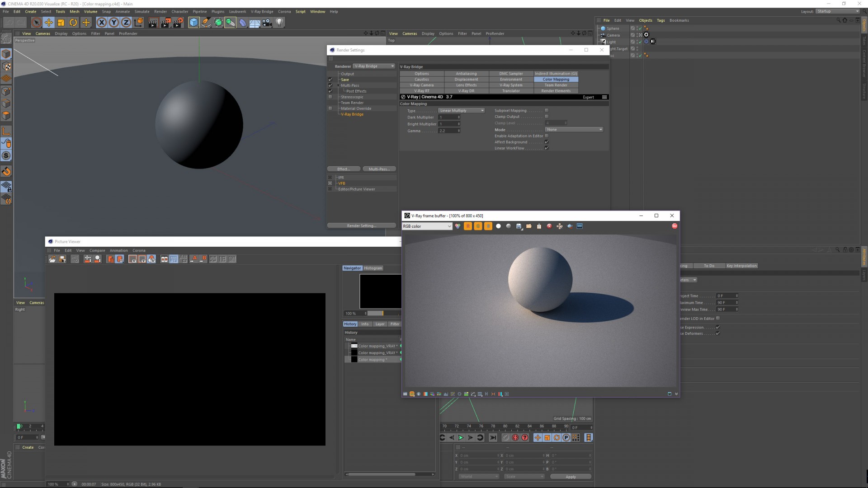The width and height of the screenshot is (868, 488).
Task: Click the Rotate tool icon
Action: 73,23
